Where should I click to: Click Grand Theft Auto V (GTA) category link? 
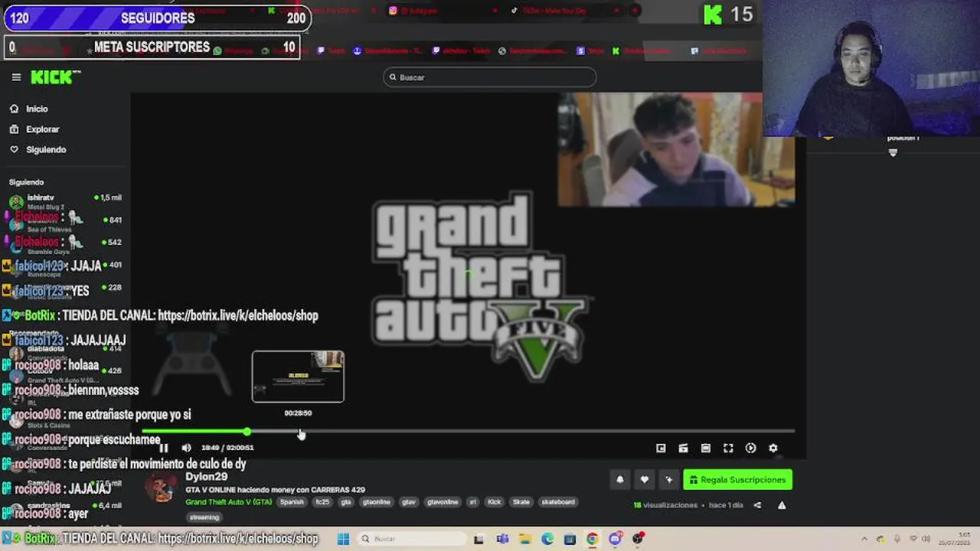[x=229, y=502]
